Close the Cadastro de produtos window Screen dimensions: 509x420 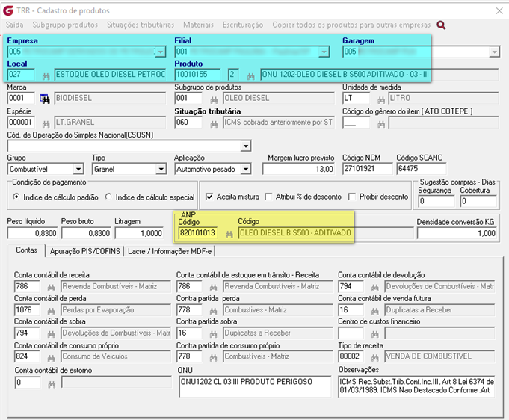click(499, 10)
